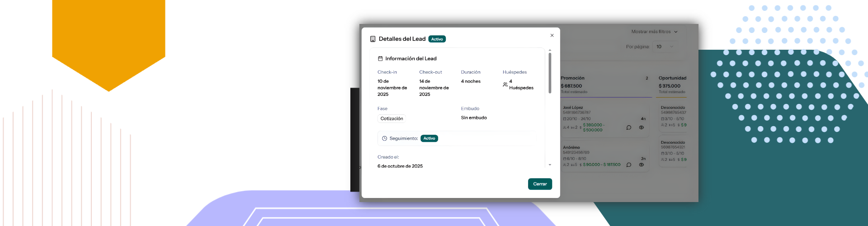
Task: Close the lead details dialog with X
Action: pyautogui.click(x=552, y=35)
